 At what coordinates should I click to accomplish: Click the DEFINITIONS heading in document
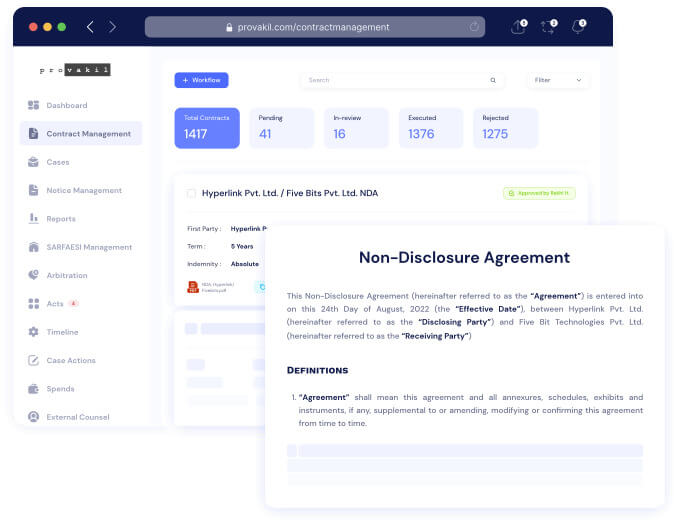coord(317,371)
